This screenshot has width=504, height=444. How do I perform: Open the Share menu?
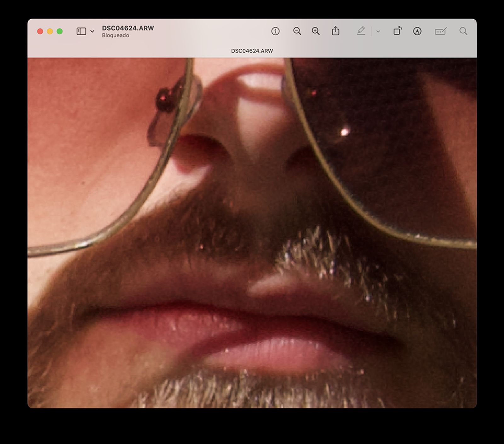pos(335,31)
